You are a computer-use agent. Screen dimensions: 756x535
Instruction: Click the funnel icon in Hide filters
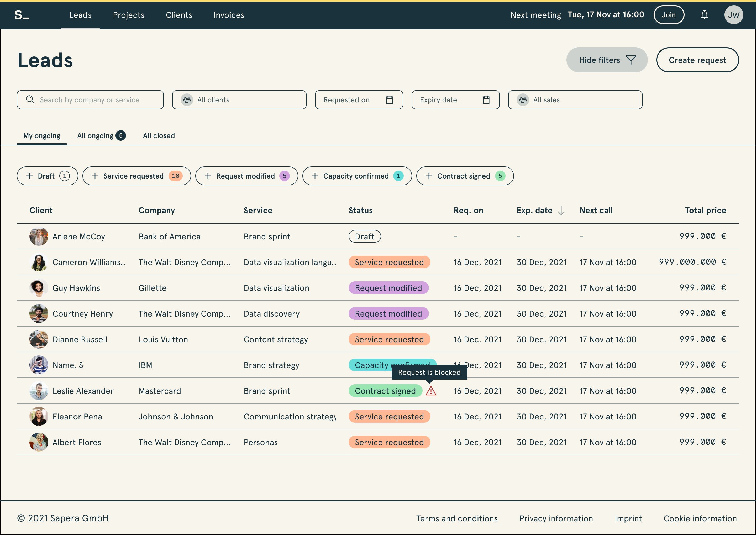tap(631, 60)
